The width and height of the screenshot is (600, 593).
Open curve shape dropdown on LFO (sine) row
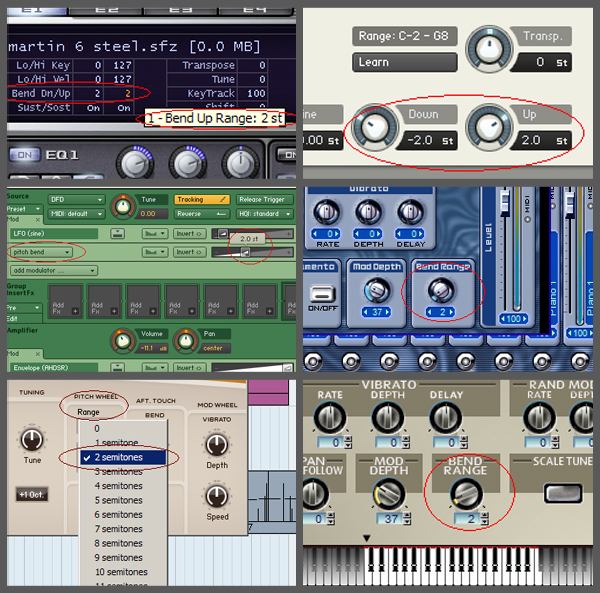pyautogui.click(x=155, y=233)
